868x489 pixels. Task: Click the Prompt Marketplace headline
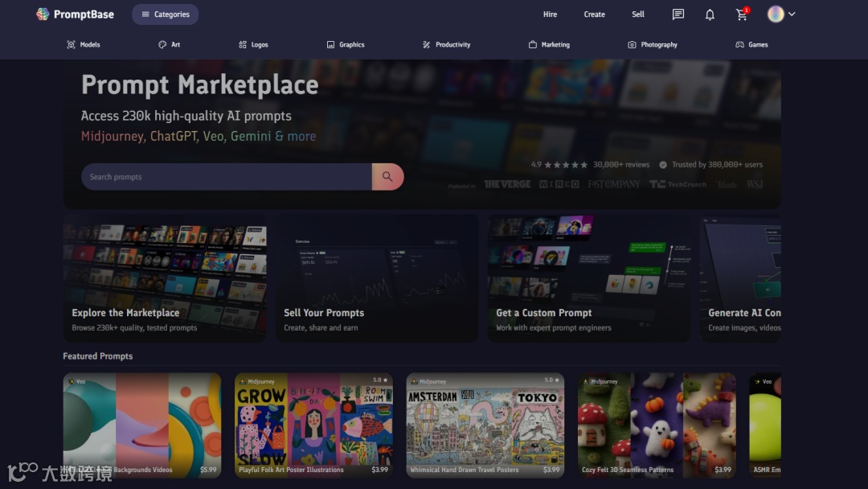point(200,85)
